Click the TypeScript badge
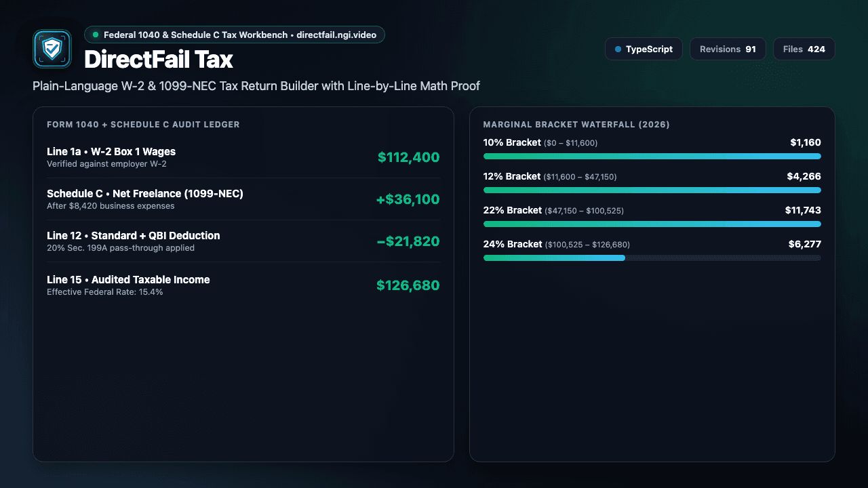868x488 pixels. 644,49
